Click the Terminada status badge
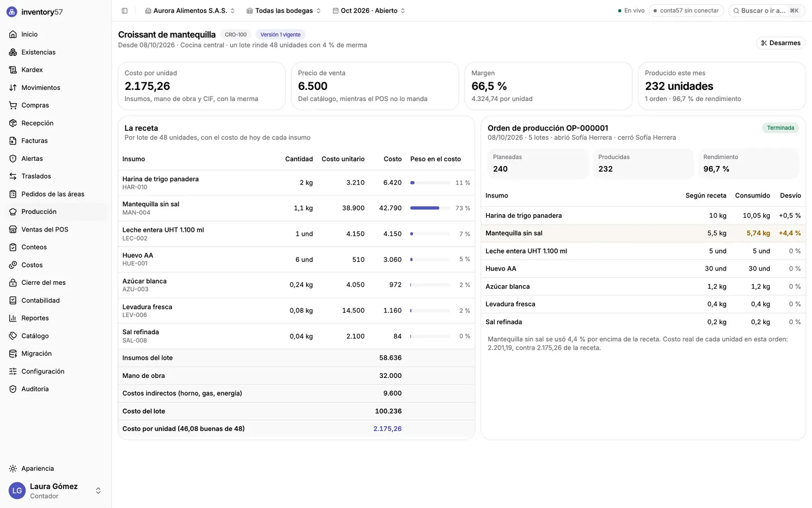The width and height of the screenshot is (812, 508). (781, 128)
